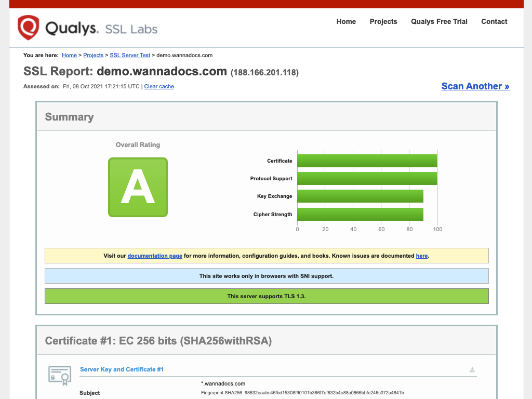Viewport: 532px width, 399px height.
Task: Click the certificate download icon
Action: point(472,369)
